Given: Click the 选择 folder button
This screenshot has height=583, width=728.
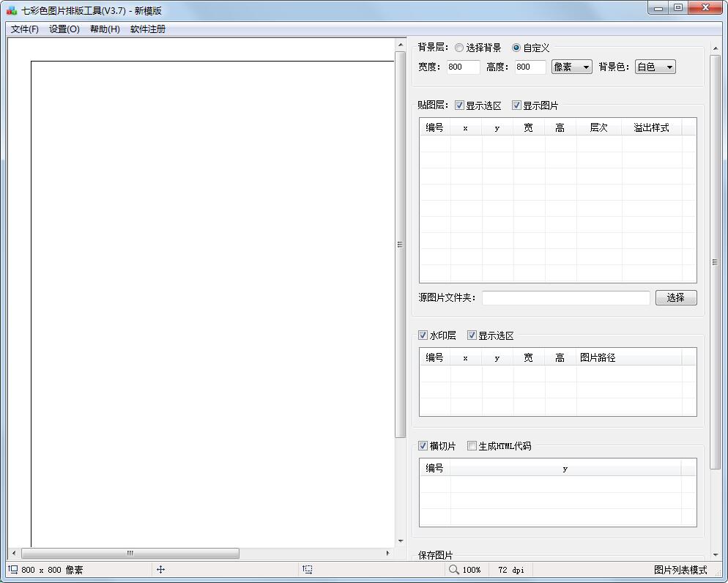Looking at the screenshot, I should (x=676, y=297).
